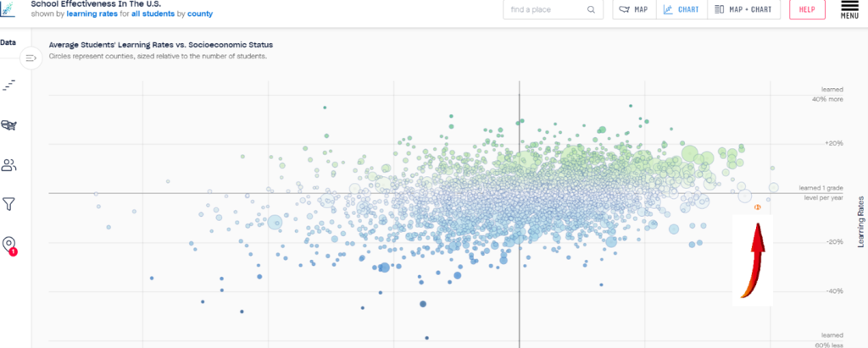The height and width of the screenshot is (348, 868).
Task: Click the School Effectiveness In The U.S. heading
Action: 95,3
